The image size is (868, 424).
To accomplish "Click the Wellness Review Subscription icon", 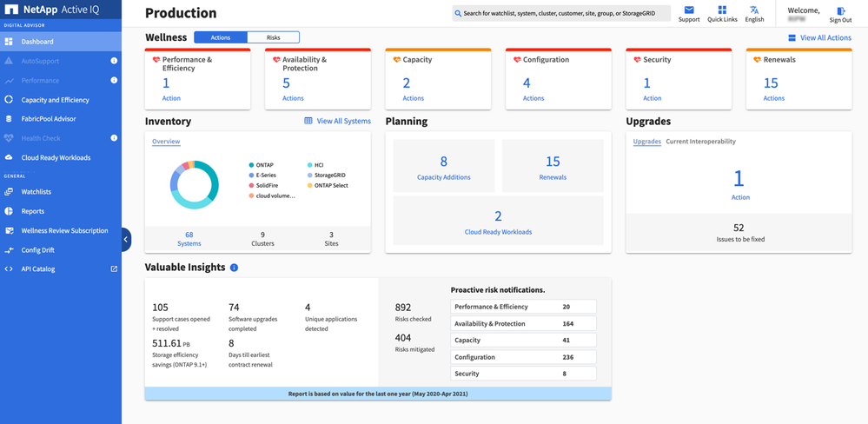I will [9, 231].
